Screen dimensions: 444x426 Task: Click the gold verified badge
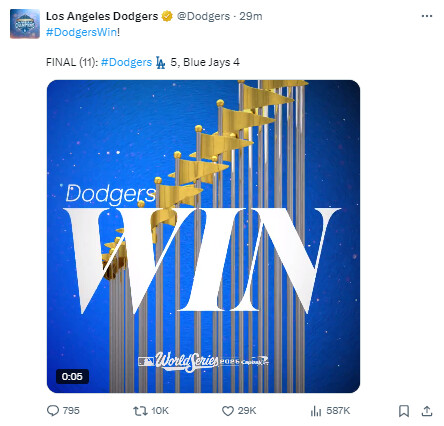pyautogui.click(x=167, y=16)
